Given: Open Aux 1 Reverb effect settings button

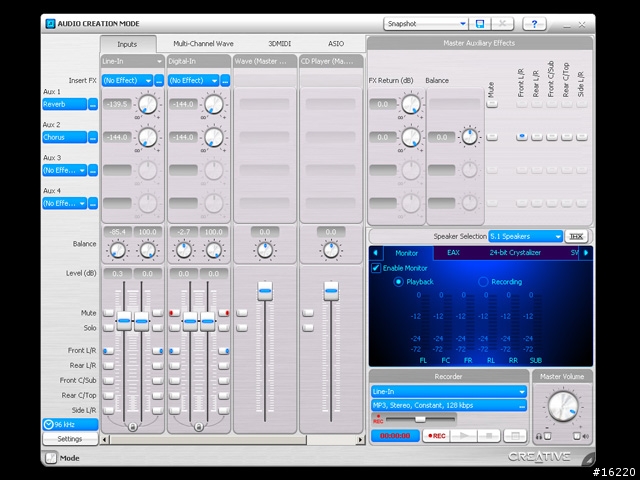Looking at the screenshot, I should pyautogui.click(x=93, y=104).
